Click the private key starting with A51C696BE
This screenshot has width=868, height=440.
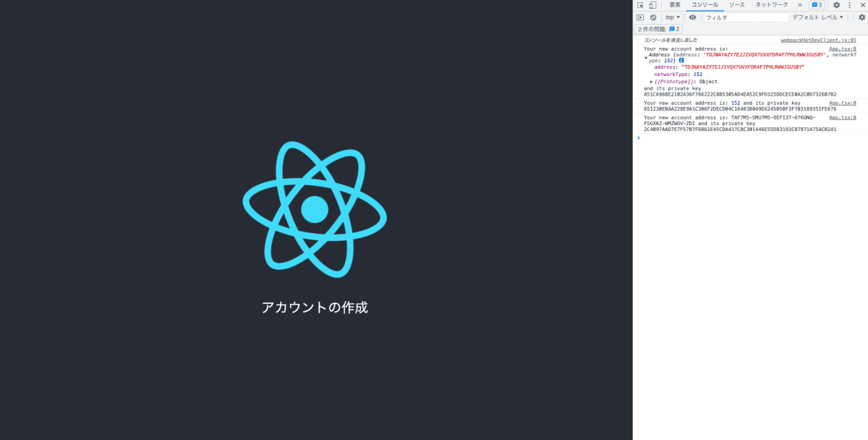click(740, 95)
